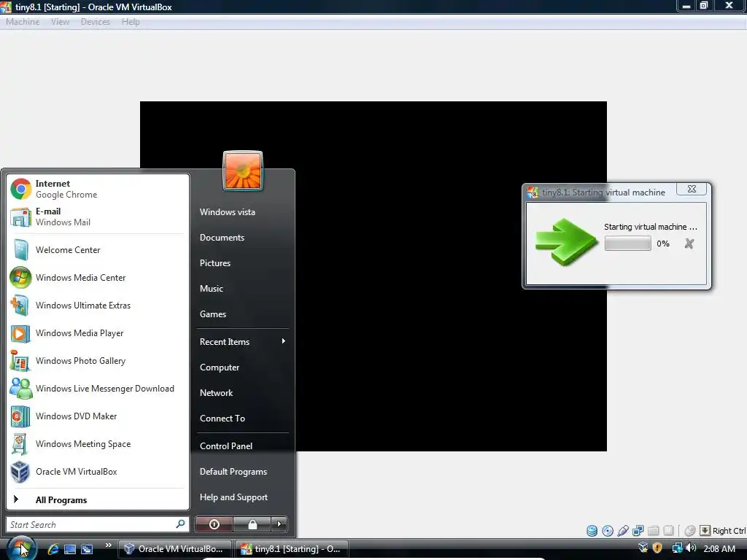Viewport: 747px width, 560px height.
Task: Click VirtualBox tray icon
Action: tap(643, 548)
